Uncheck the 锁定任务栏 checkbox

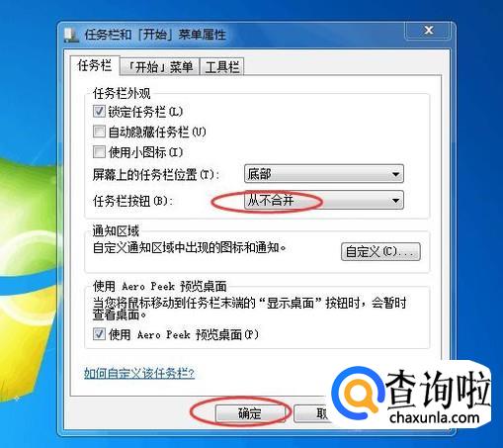click(99, 112)
